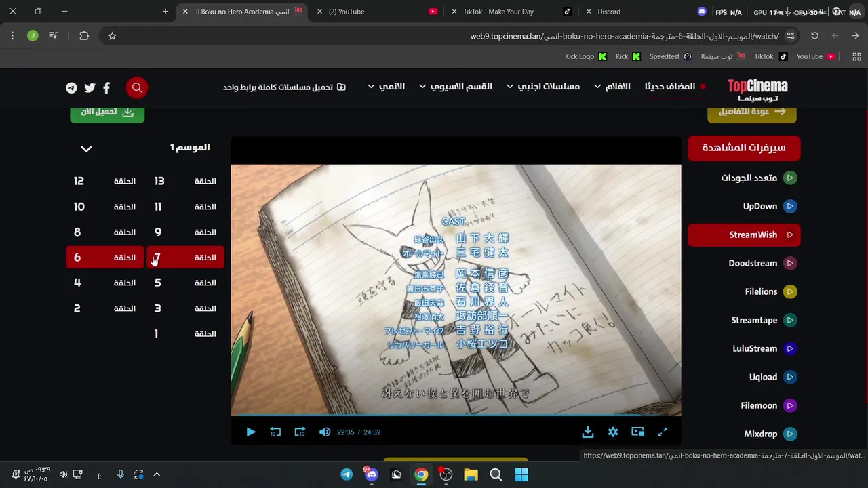Open episode 1 (الحلقة 1)
This screenshot has height=488, width=868.
click(185, 333)
